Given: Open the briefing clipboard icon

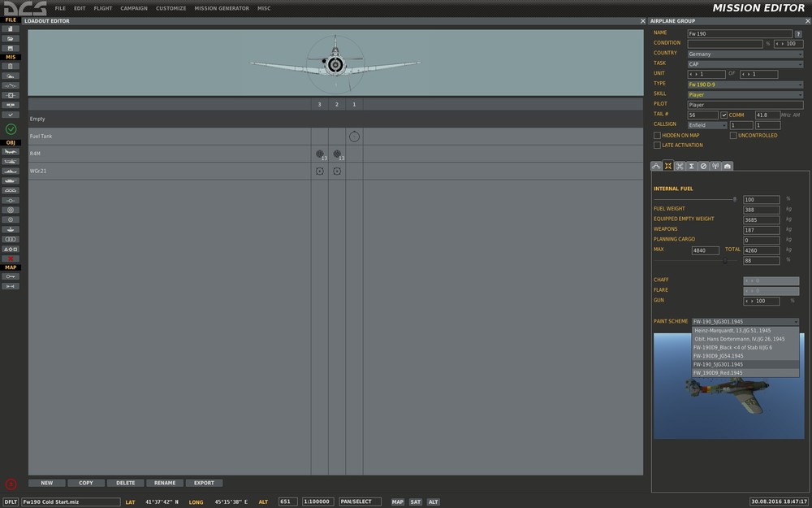Looking at the screenshot, I should (11, 67).
